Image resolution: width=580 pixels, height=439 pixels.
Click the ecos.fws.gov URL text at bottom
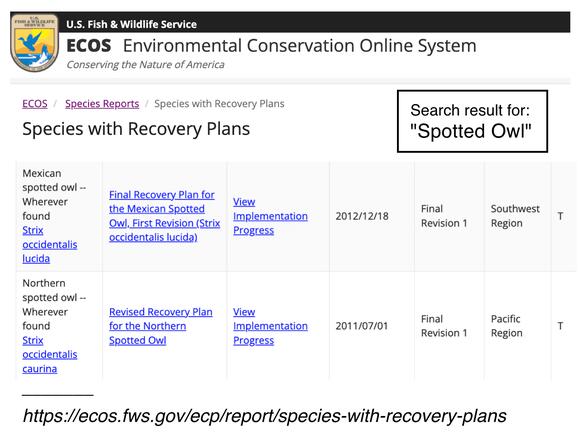[264, 416]
